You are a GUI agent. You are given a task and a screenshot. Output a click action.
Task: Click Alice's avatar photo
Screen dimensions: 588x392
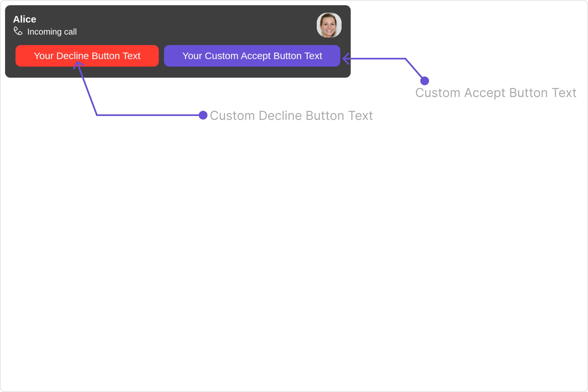pos(329,25)
